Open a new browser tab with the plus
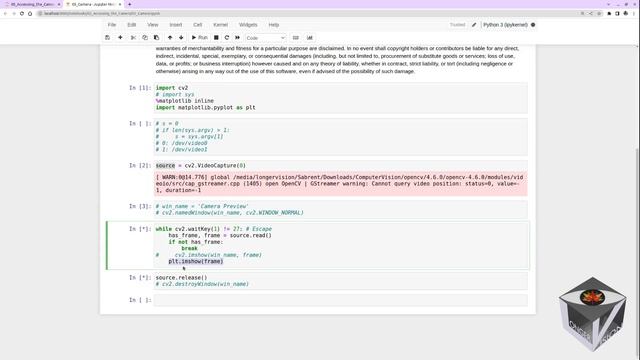The height and width of the screenshot is (360, 640). point(129,4)
